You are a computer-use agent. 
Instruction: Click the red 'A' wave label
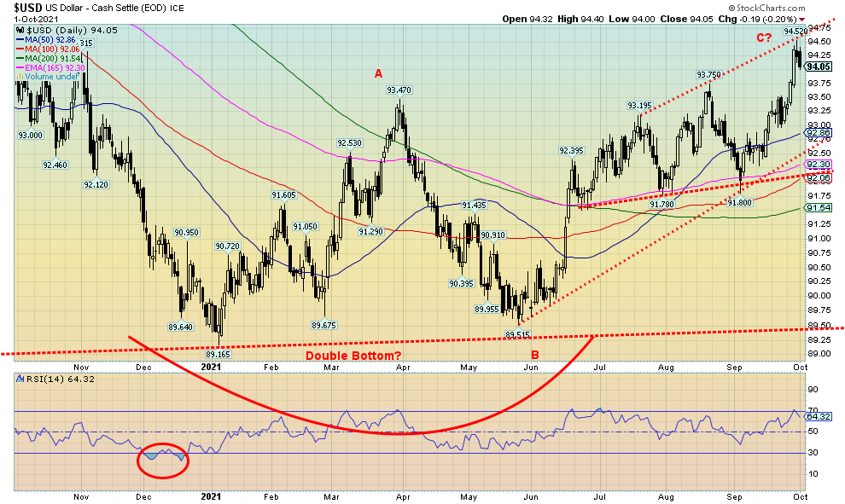(378, 74)
